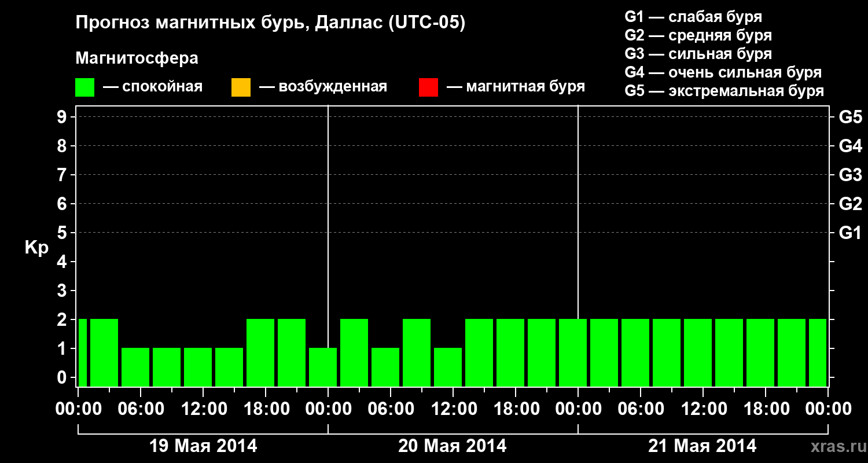Click the G1 tick label on right axis

point(851,233)
